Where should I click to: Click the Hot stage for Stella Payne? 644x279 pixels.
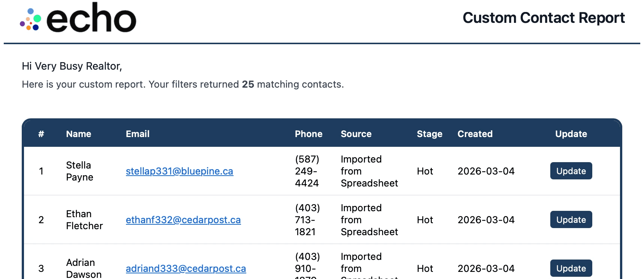[425, 171]
